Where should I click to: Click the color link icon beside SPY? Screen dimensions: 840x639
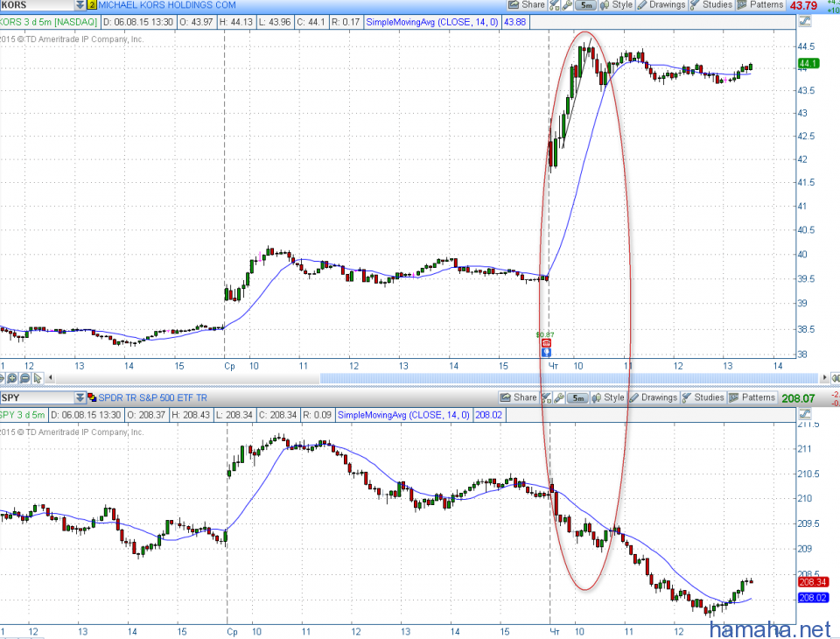92,397
